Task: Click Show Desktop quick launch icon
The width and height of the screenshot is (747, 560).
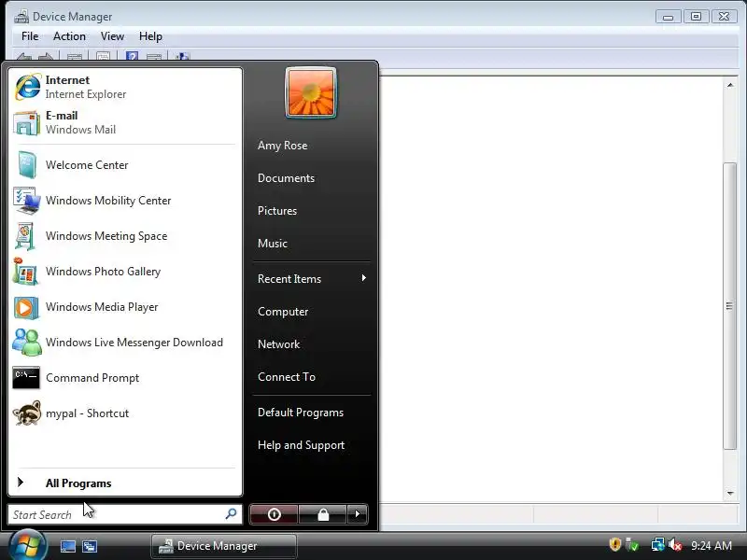Action: click(67, 546)
